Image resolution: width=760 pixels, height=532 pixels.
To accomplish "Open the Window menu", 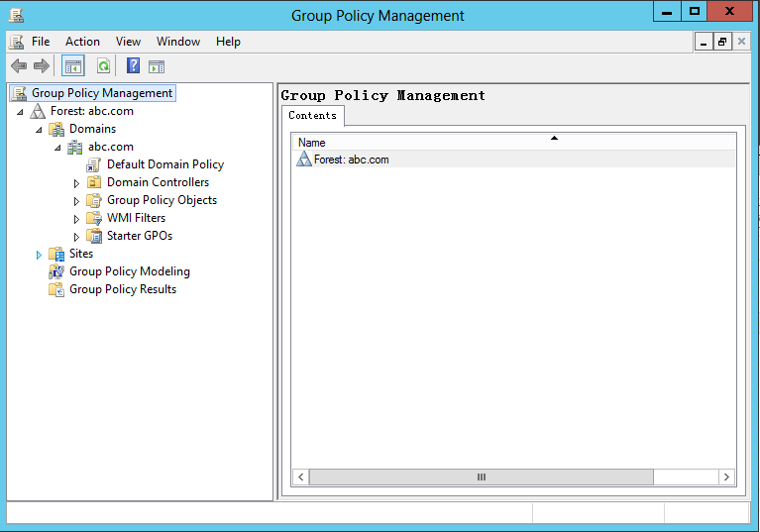I will pos(178,42).
